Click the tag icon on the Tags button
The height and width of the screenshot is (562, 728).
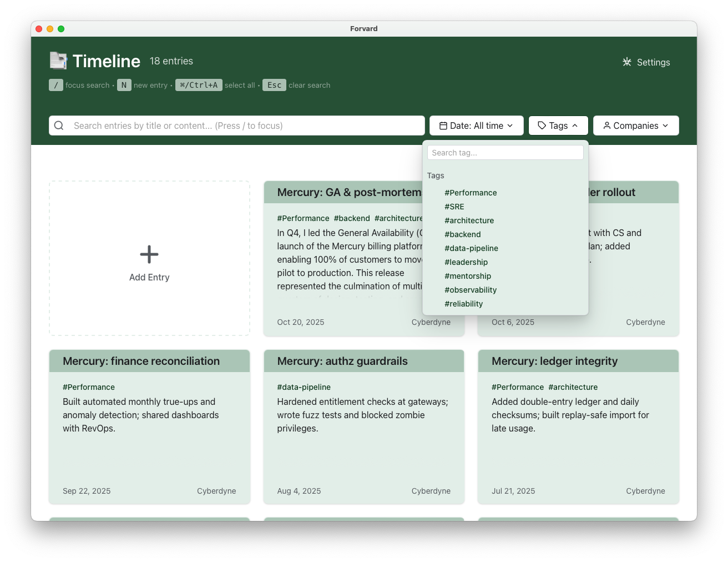pos(542,126)
